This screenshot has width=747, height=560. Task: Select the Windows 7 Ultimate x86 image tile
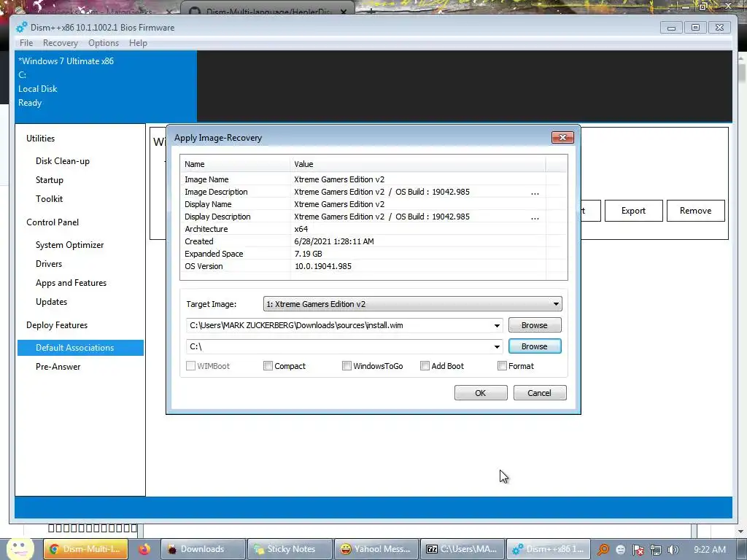click(106, 86)
